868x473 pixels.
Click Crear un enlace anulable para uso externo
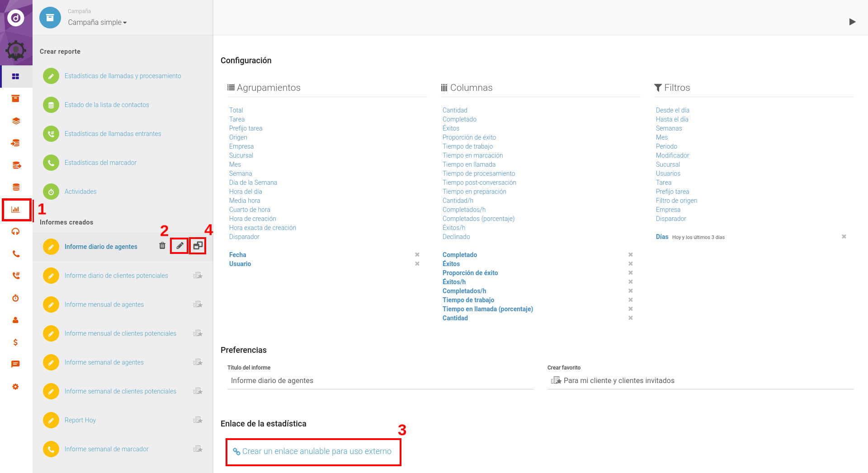tap(313, 451)
